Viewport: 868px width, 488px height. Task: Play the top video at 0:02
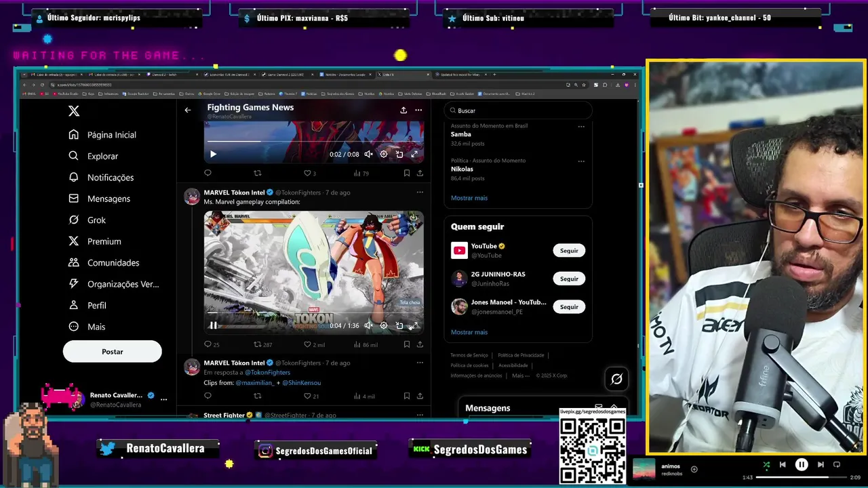coord(213,154)
